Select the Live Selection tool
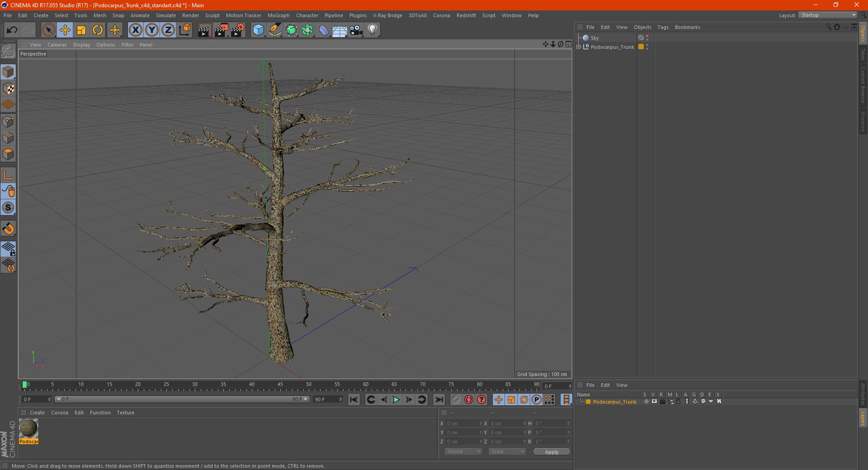Image resolution: width=868 pixels, height=470 pixels. [x=48, y=30]
